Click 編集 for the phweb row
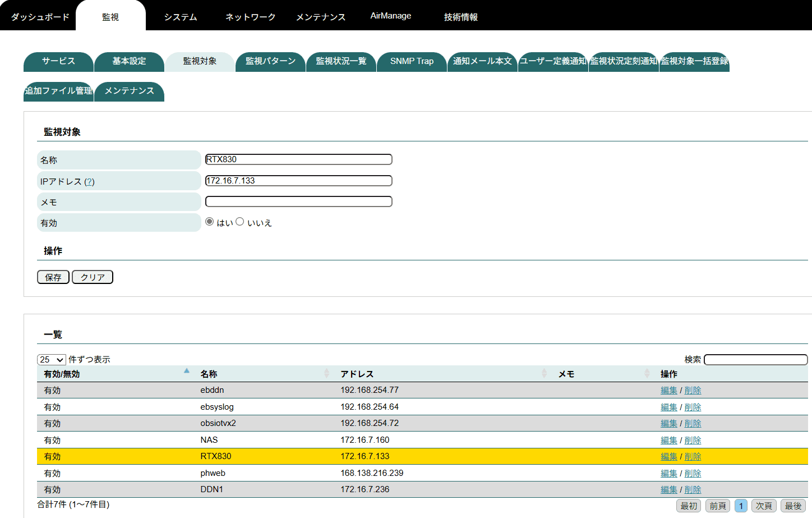Screen dimensions: 812x518 coord(669,474)
